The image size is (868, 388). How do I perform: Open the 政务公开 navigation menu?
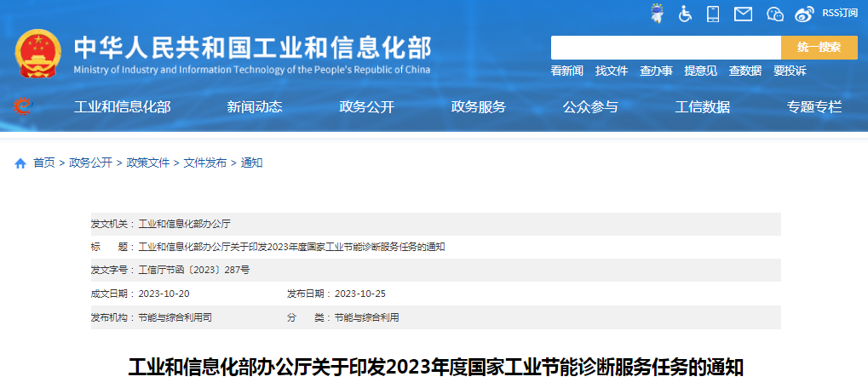point(366,106)
